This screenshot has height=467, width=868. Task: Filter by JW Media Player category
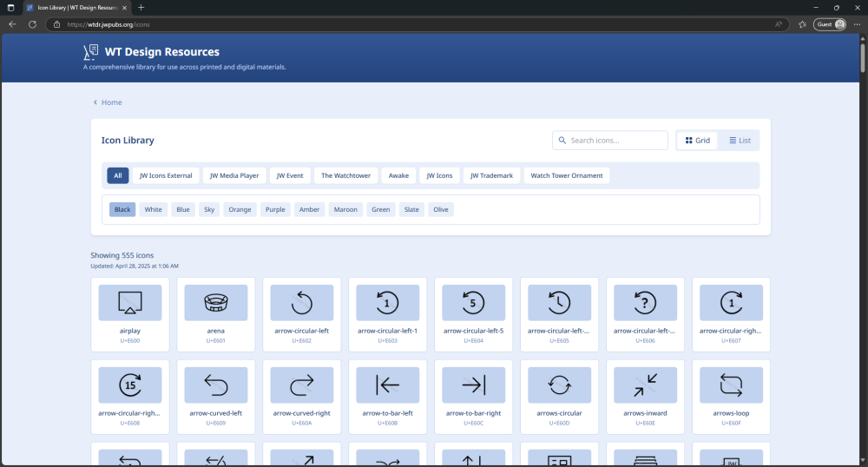click(x=234, y=175)
